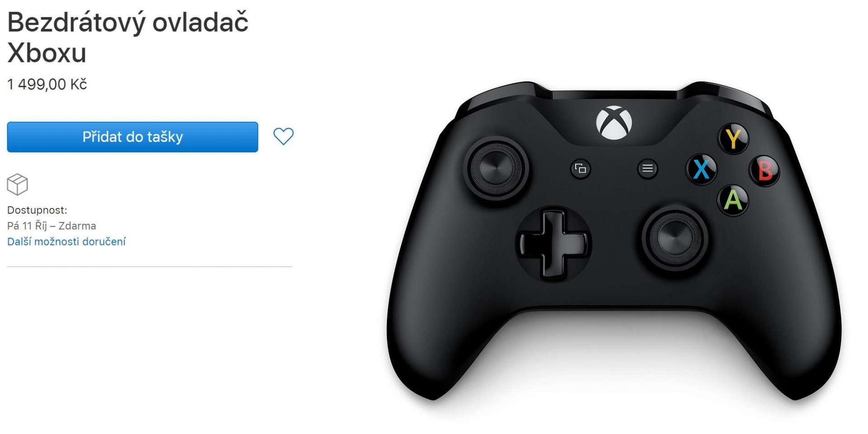The height and width of the screenshot is (434, 868).
Task: Click the blue X button on controller
Action: click(701, 170)
